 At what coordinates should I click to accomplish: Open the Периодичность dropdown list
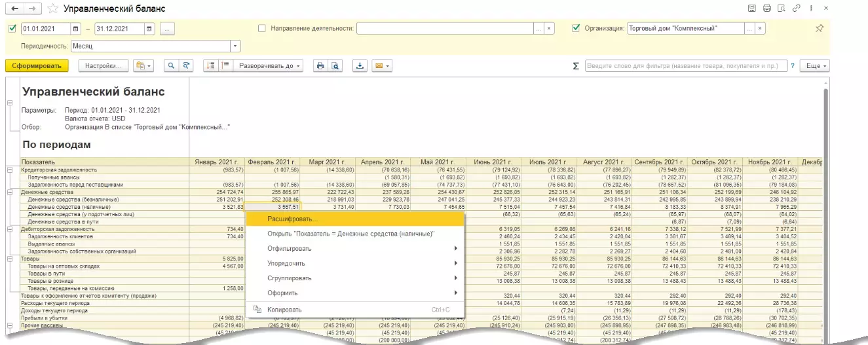(235, 46)
